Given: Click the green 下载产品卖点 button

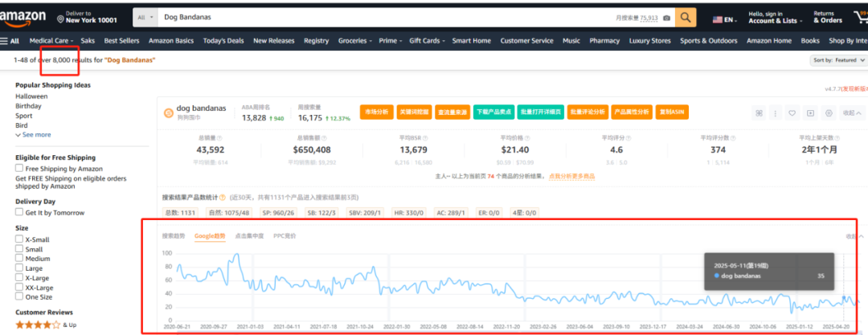Looking at the screenshot, I should 493,112.
